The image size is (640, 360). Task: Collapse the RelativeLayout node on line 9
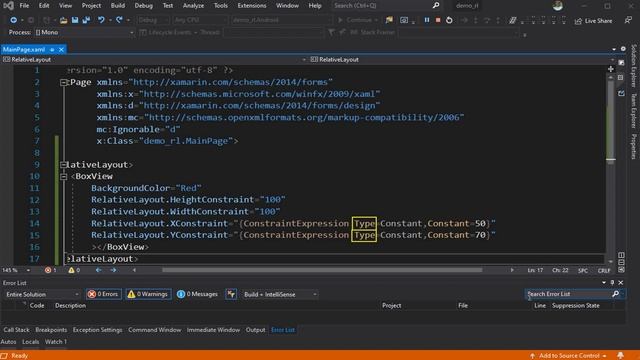64,165
